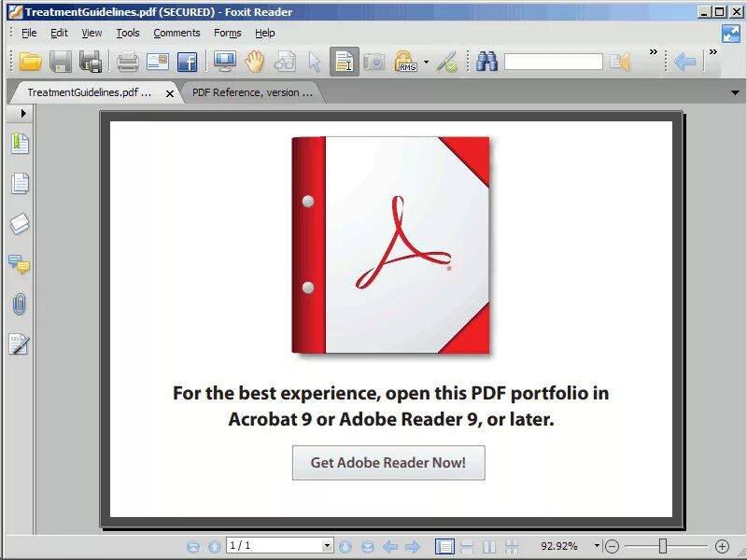
Task: Click the Save disk icon
Action: point(61,62)
